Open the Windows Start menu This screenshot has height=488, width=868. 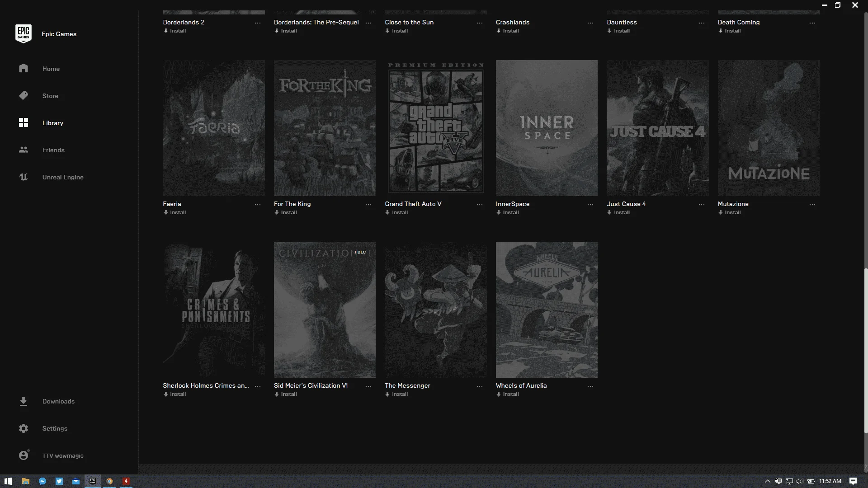[x=8, y=481]
